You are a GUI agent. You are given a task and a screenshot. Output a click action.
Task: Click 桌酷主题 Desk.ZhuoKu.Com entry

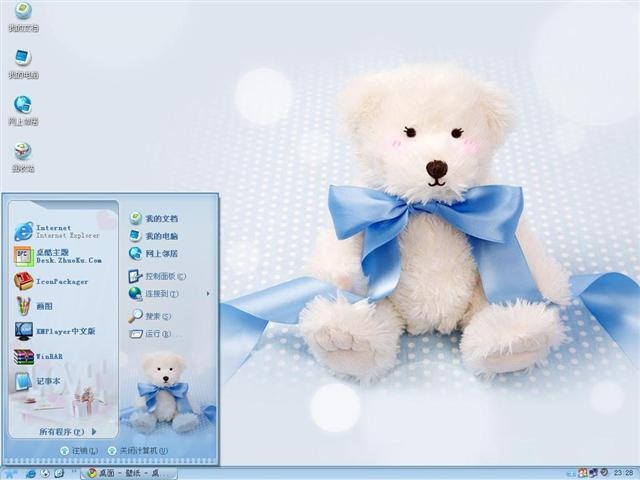click(58, 256)
